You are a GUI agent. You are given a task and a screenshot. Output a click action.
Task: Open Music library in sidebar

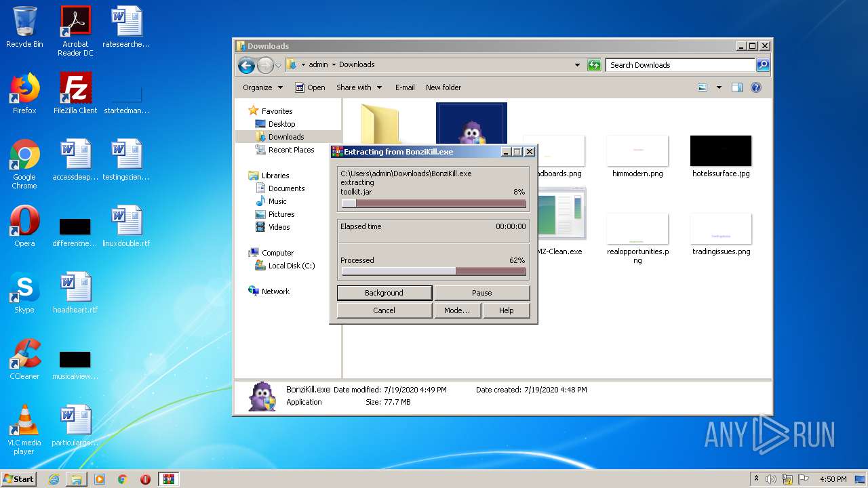pos(271,201)
